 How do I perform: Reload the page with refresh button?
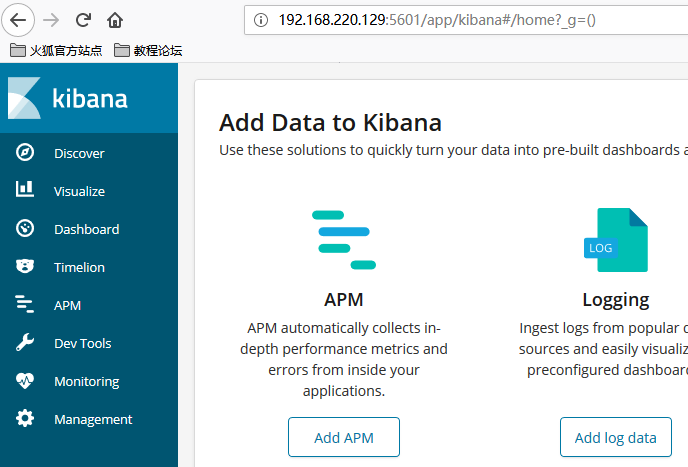83,19
